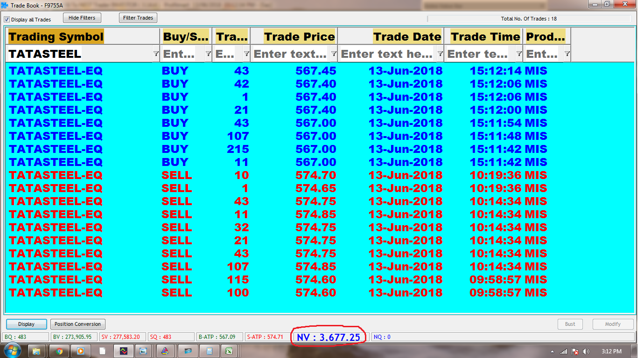The image size is (644, 358).
Task: Select the SELL quantity 115 cell
Action: tap(238, 280)
